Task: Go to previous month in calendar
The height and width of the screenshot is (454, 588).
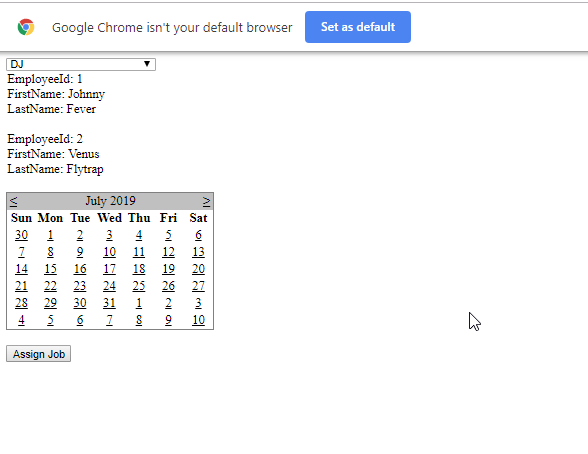Action: (14, 201)
